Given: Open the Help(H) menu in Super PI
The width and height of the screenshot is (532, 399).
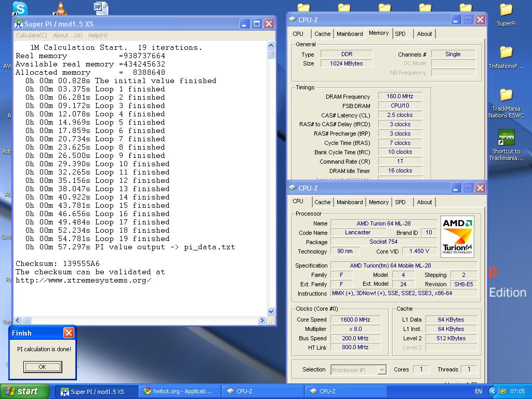Looking at the screenshot, I should coord(98,35).
